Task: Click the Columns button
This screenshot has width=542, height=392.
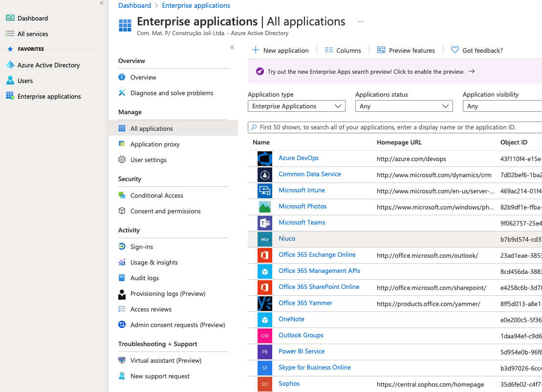Action: 343,50
